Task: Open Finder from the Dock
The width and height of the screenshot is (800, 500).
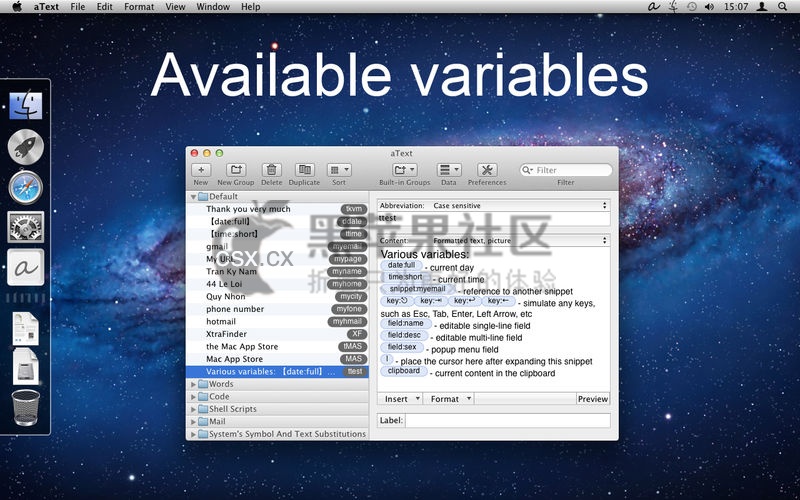Action: [26, 105]
